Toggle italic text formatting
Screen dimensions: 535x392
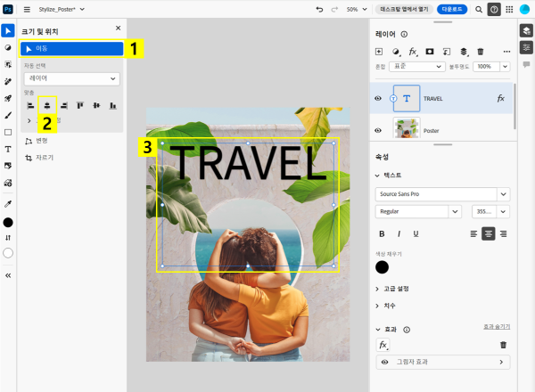(399, 233)
